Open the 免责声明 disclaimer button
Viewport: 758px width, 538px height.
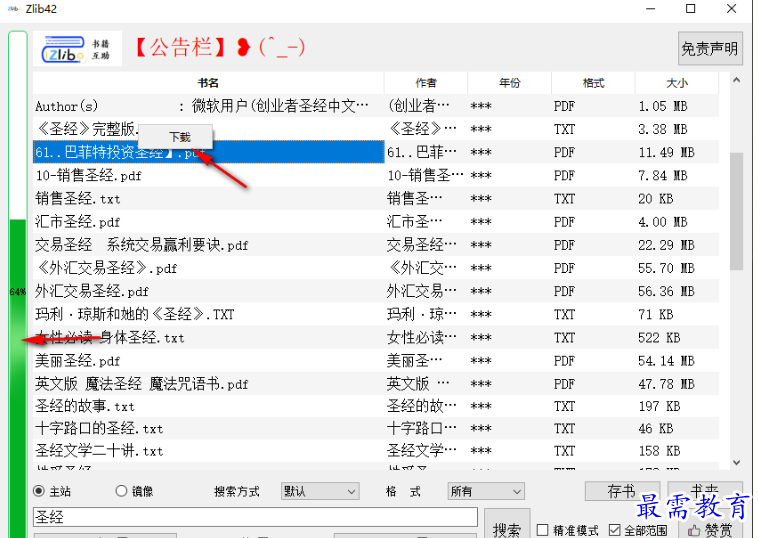point(710,48)
